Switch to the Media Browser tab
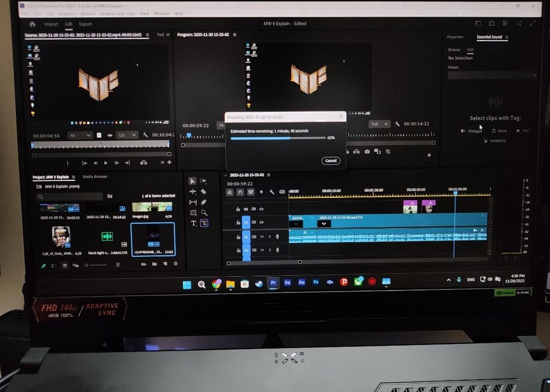550x392 pixels. click(95, 177)
